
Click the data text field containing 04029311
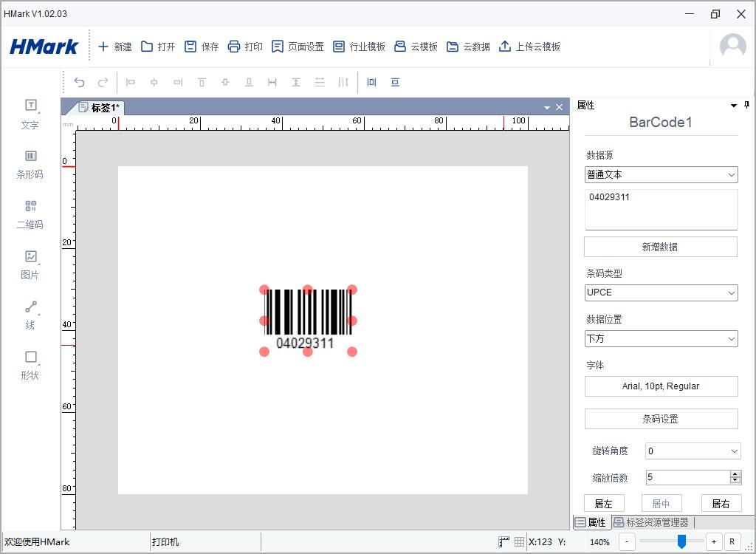point(661,210)
